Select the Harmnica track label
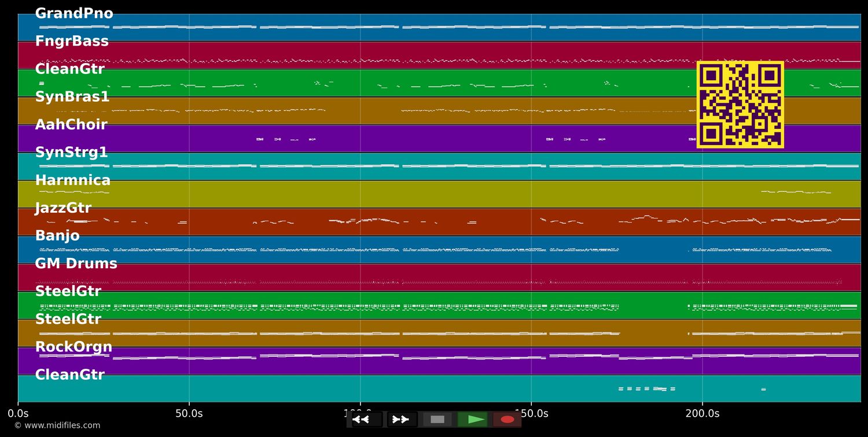Viewport: 868px width, 437px height. (x=73, y=180)
